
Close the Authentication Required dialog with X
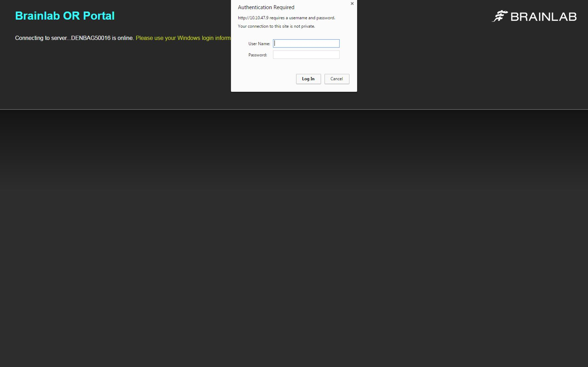pos(352,4)
